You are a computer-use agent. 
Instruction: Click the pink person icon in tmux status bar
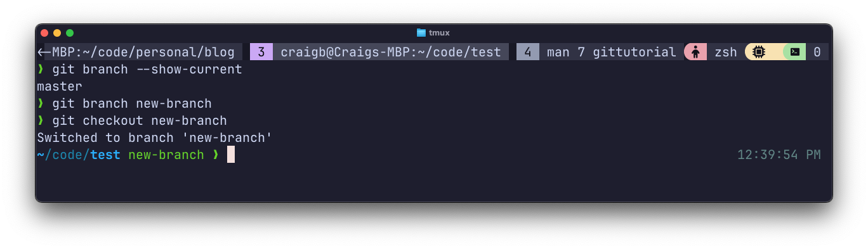point(695,52)
